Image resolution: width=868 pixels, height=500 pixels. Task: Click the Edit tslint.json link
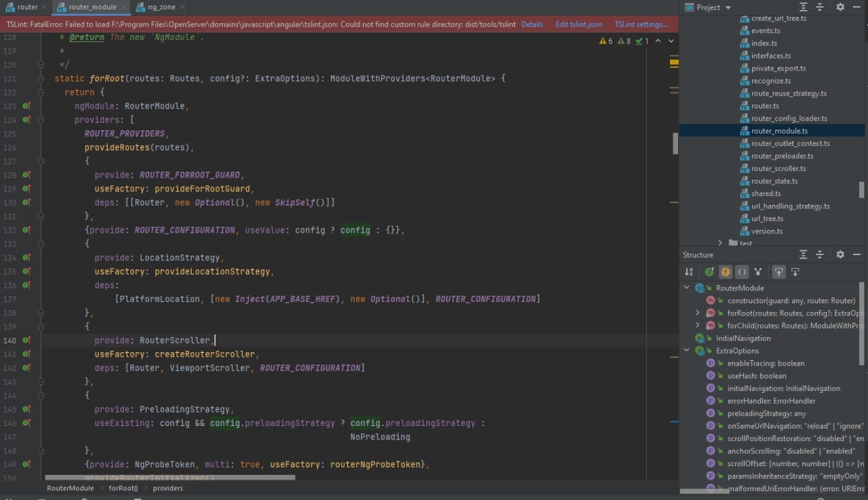(x=578, y=24)
